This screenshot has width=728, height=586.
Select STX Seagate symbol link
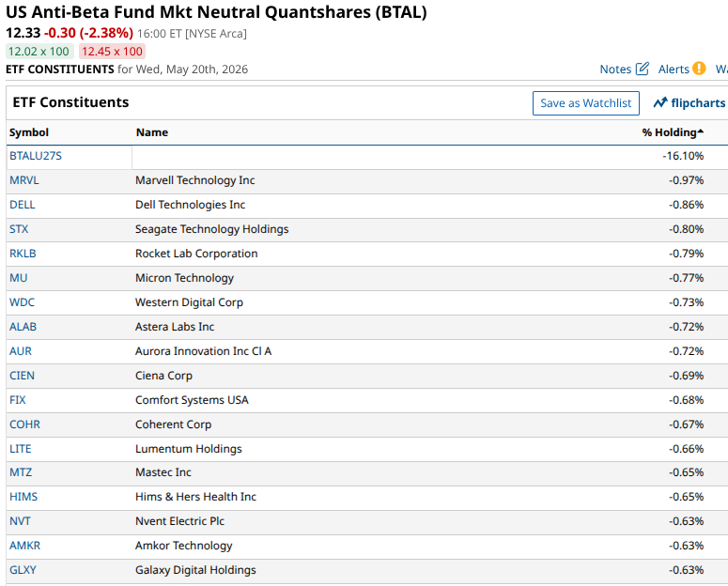click(x=19, y=229)
